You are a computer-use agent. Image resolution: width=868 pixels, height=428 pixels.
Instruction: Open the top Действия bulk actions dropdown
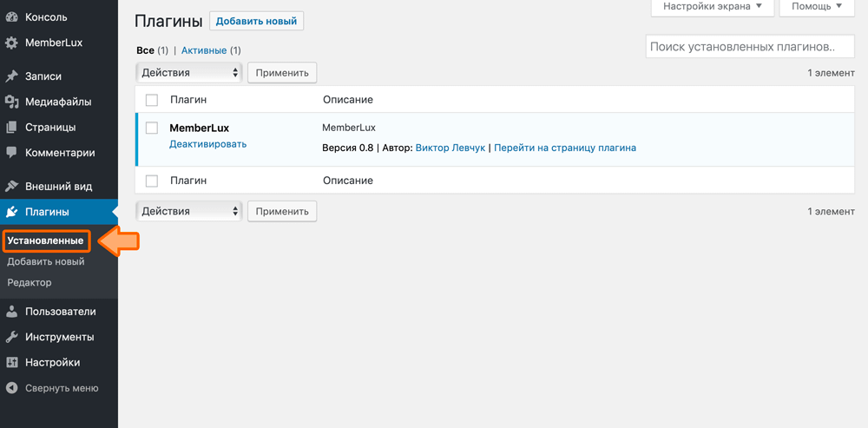pyautogui.click(x=188, y=73)
